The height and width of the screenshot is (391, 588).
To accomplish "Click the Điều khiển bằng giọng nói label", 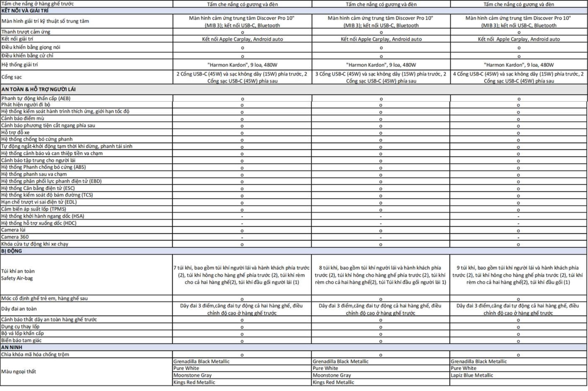I will point(31,47).
